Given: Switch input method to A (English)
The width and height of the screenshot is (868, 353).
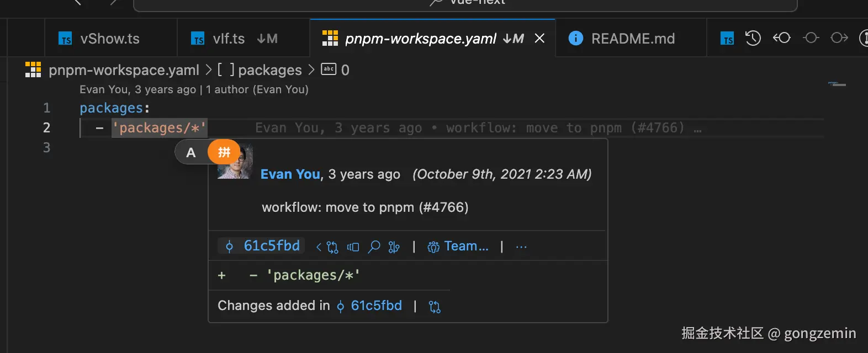Looking at the screenshot, I should pos(191,153).
